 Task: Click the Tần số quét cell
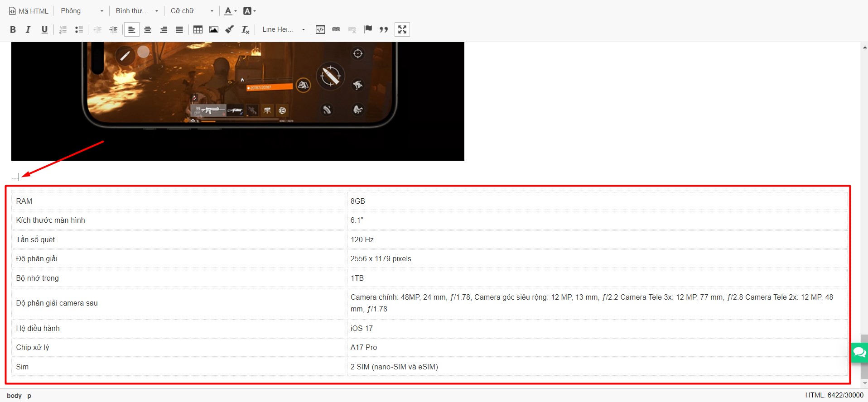coord(179,239)
